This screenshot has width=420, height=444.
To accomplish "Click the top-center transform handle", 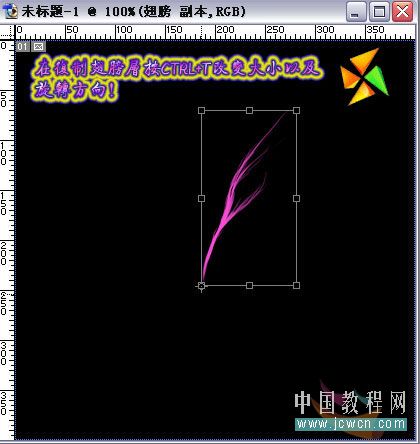I will (249, 110).
